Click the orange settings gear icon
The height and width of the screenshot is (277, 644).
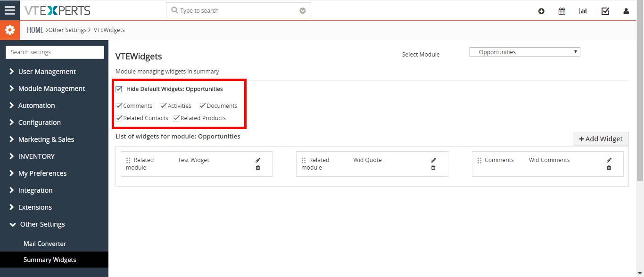[x=10, y=30]
